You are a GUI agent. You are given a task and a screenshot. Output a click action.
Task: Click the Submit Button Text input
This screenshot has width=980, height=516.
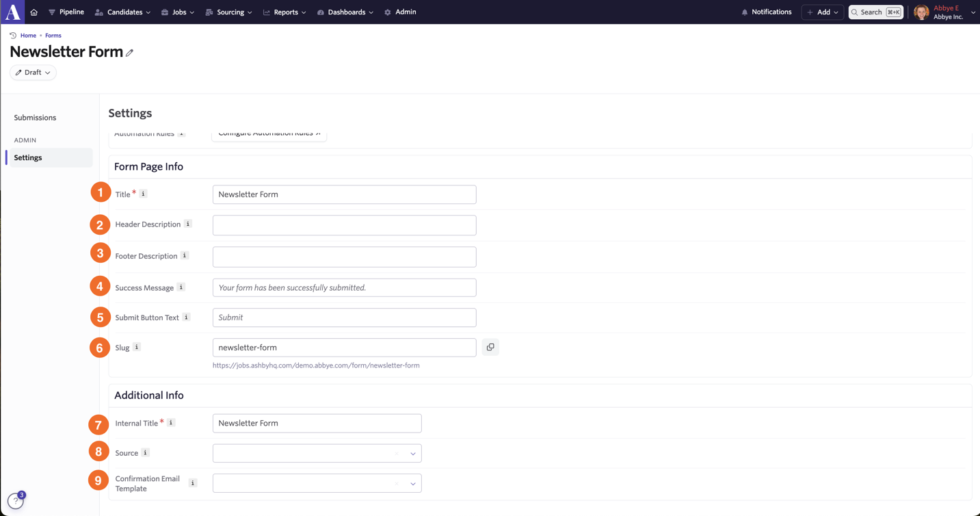pyautogui.click(x=344, y=318)
